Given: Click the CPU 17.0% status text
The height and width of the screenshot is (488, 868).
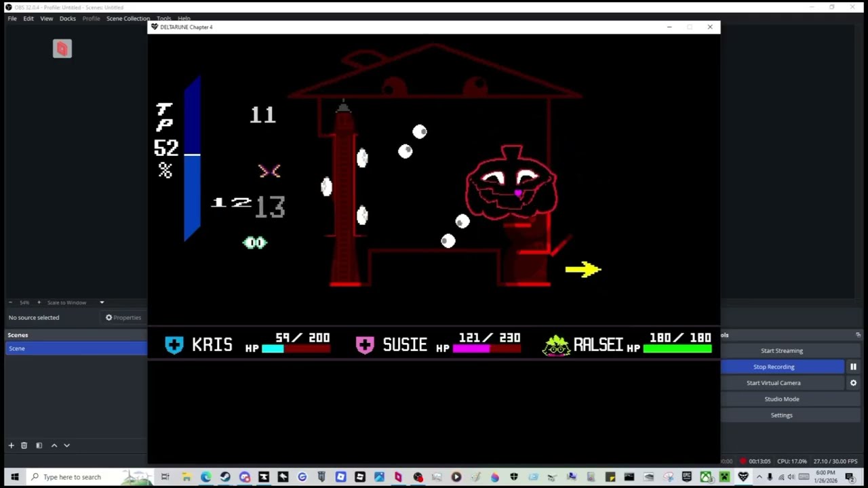Looking at the screenshot, I should tap(792, 462).
